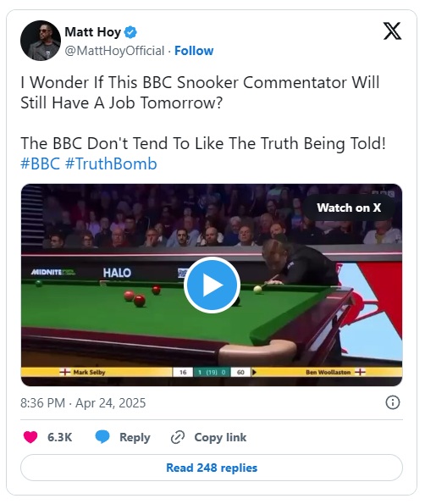Open the #BBC hashtag
Image resolution: width=425 pixels, height=504 pixels.
tap(40, 163)
